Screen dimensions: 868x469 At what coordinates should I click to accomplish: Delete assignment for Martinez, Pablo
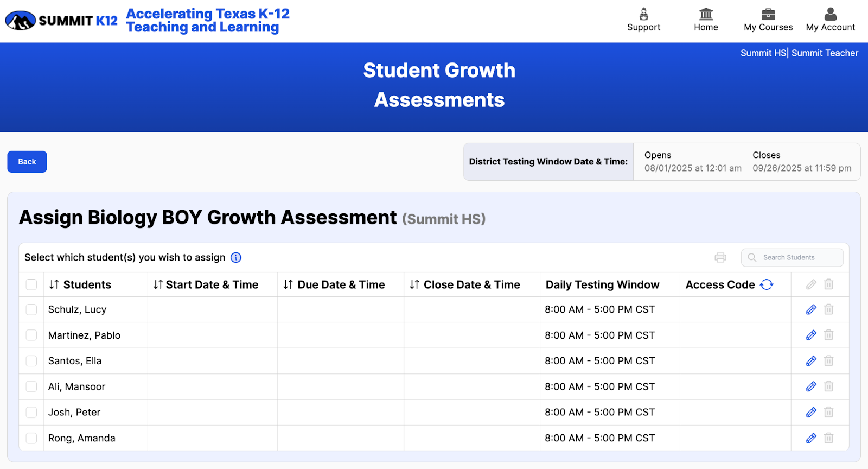coord(828,335)
